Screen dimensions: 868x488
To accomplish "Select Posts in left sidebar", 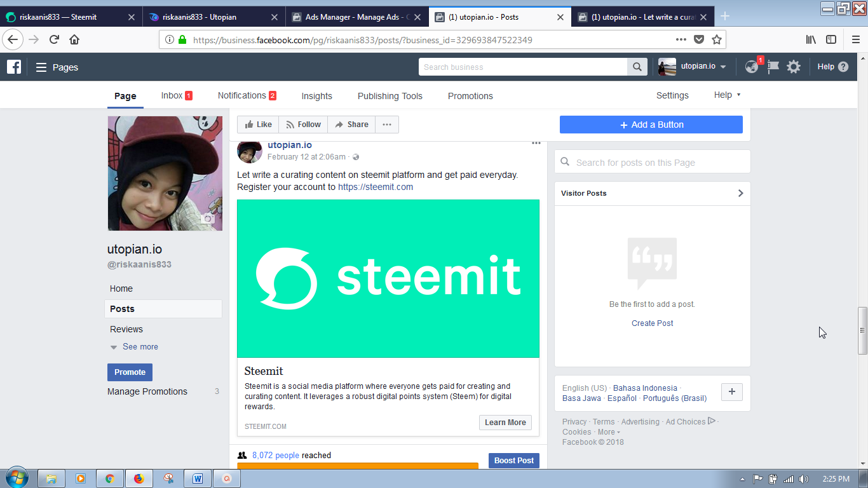I will coord(163,309).
